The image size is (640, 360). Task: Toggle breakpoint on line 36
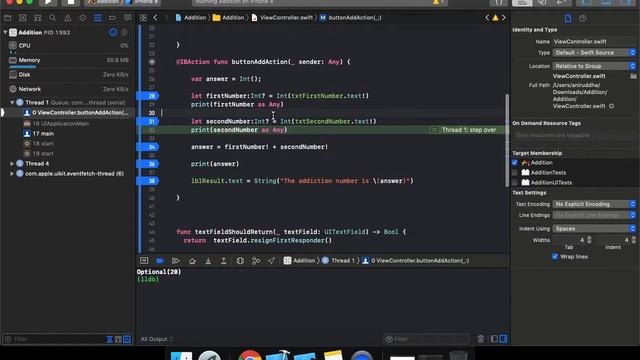click(x=148, y=164)
